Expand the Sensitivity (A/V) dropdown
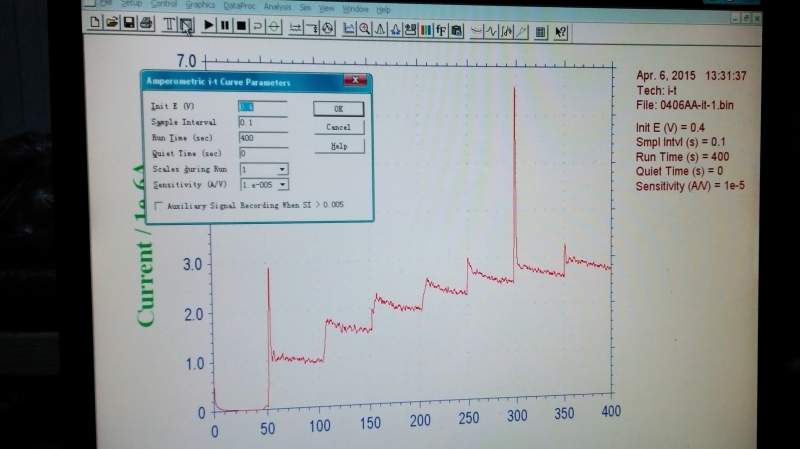The image size is (800, 449). (x=283, y=185)
